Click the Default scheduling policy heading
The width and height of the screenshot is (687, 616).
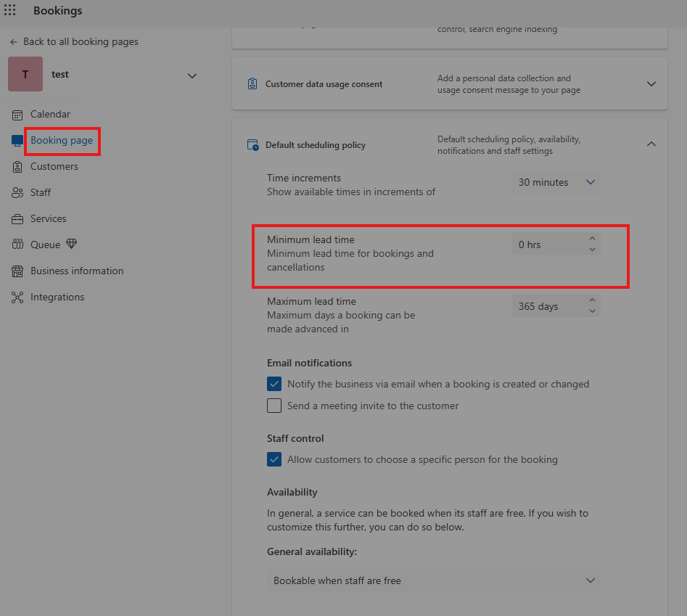tap(316, 145)
